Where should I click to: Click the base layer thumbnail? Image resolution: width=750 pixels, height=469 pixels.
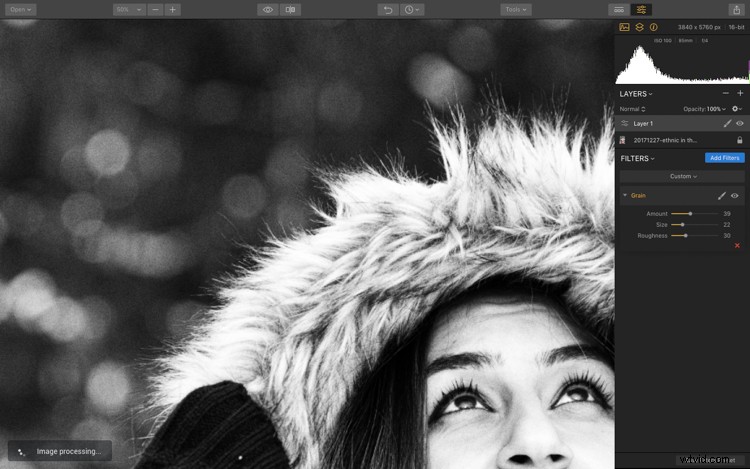click(623, 140)
